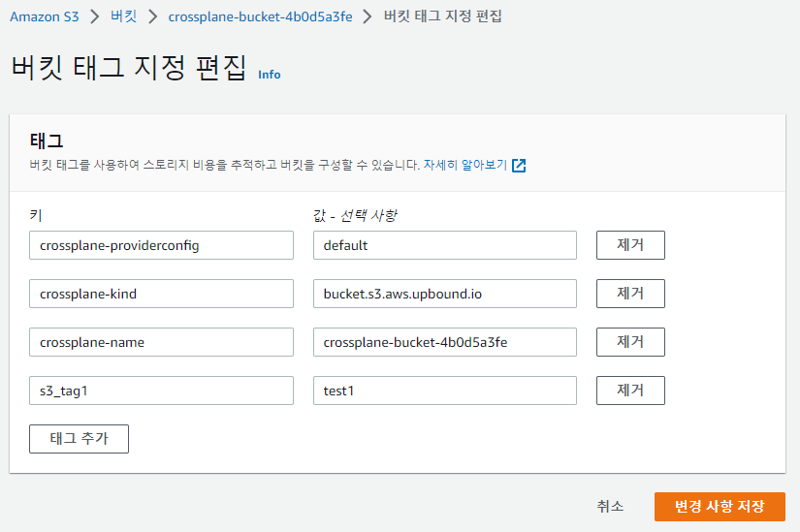Image resolution: width=800 pixels, height=532 pixels.
Task: Click the 태그 추가 button
Action: 80,439
